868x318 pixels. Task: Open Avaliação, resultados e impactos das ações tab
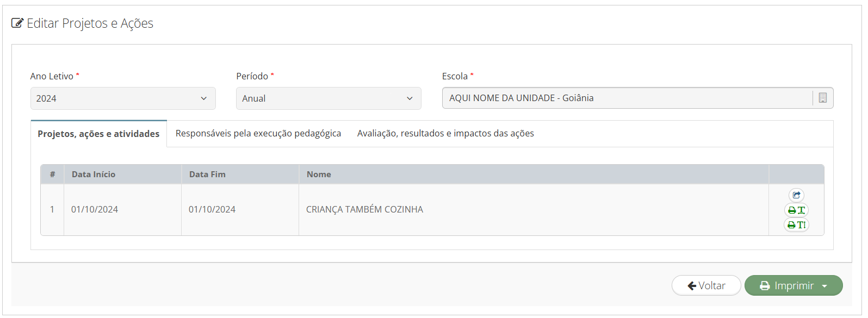[x=445, y=133]
